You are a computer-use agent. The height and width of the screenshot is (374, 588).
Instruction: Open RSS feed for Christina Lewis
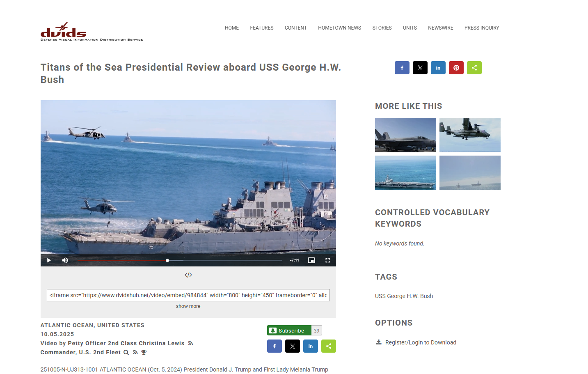(190, 343)
